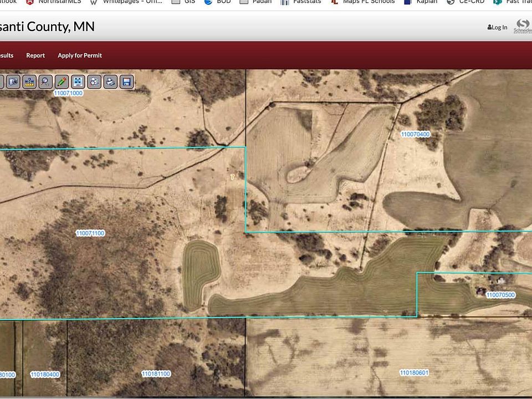This screenshot has width=532, height=399.
Task: Open the Whitepages bookmark
Action: [x=126, y=2]
